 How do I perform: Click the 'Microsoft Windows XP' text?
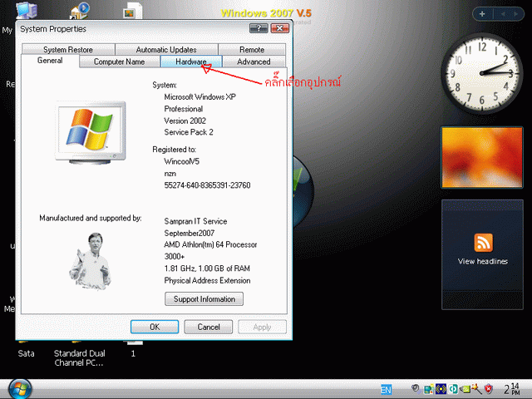[199, 97]
